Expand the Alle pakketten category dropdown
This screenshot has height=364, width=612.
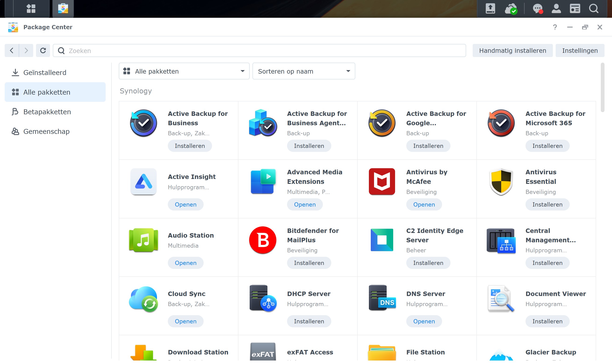coord(184,71)
